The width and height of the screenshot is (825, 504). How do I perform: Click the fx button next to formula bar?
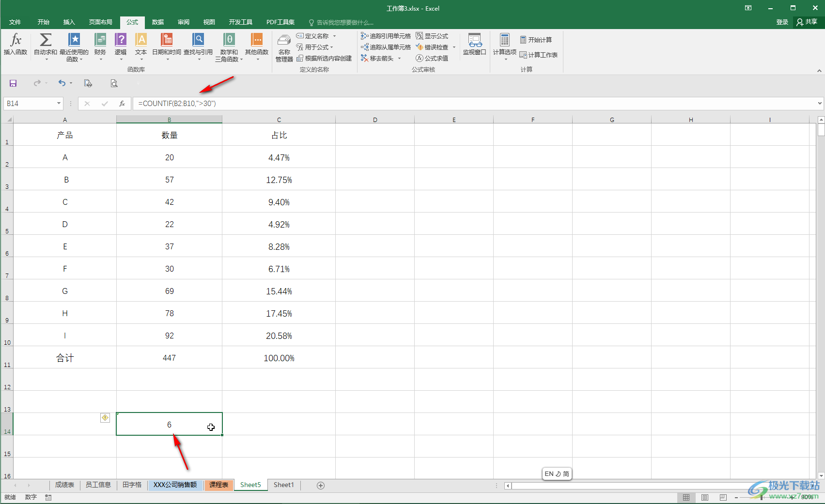[x=122, y=104]
